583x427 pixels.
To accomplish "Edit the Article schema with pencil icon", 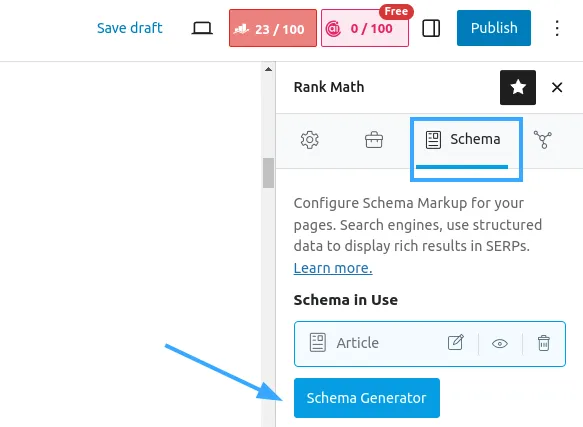I will pyautogui.click(x=455, y=343).
